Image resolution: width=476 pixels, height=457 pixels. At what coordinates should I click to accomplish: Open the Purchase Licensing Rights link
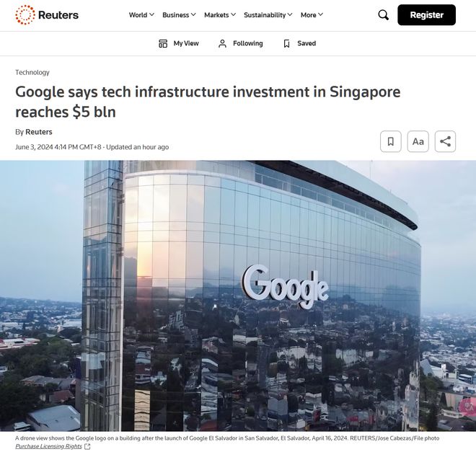(x=48, y=446)
